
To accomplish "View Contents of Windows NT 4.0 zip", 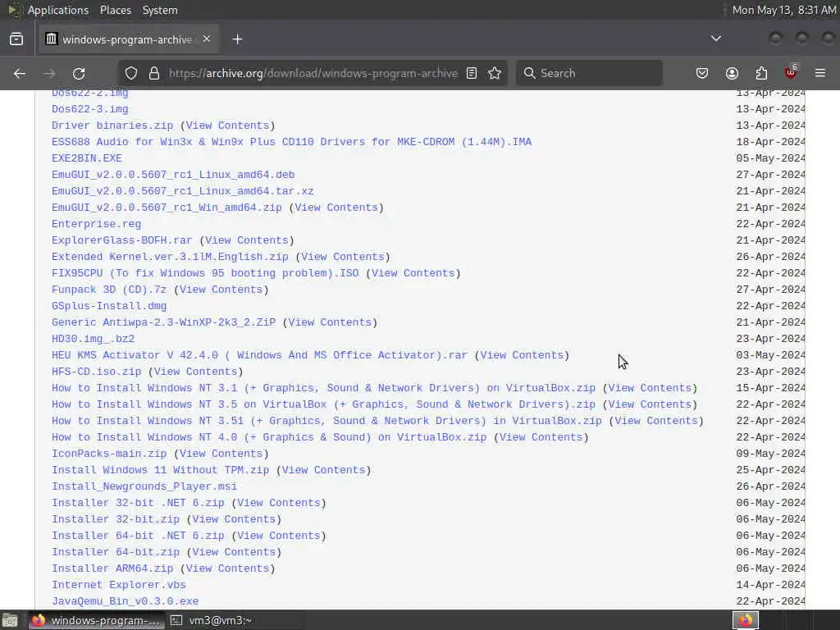I will click(541, 437).
